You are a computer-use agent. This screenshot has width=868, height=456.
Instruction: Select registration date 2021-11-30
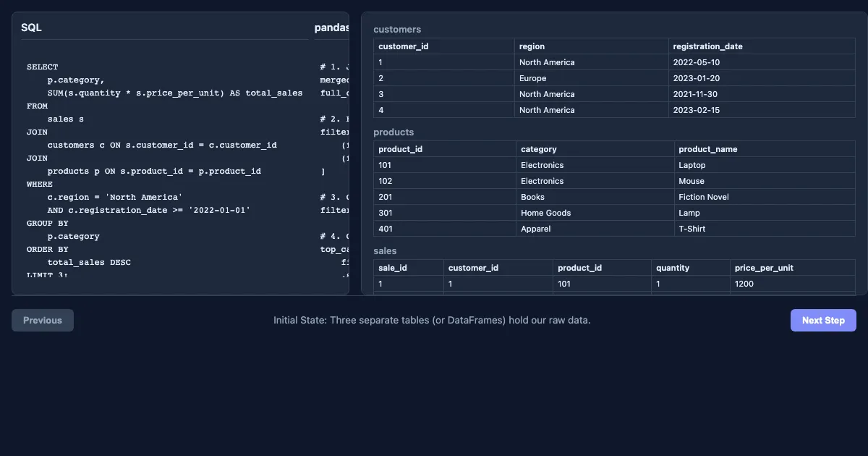coord(762,94)
